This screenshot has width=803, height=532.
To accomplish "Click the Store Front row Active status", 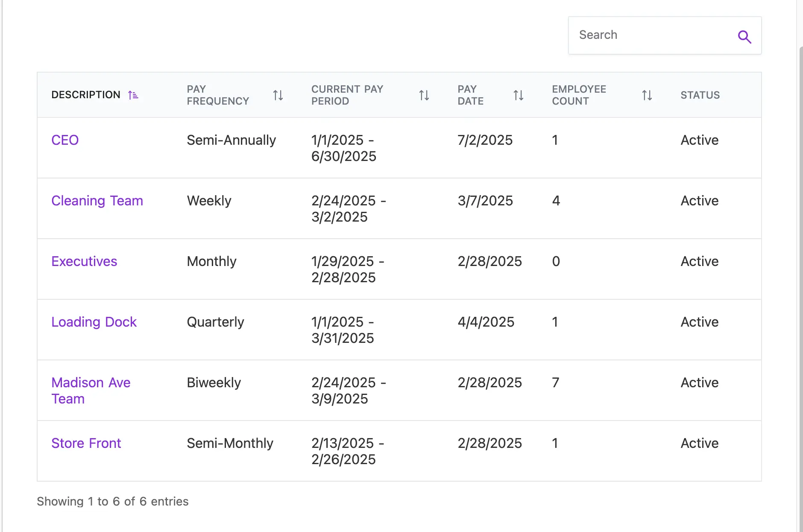I will pyautogui.click(x=699, y=443).
